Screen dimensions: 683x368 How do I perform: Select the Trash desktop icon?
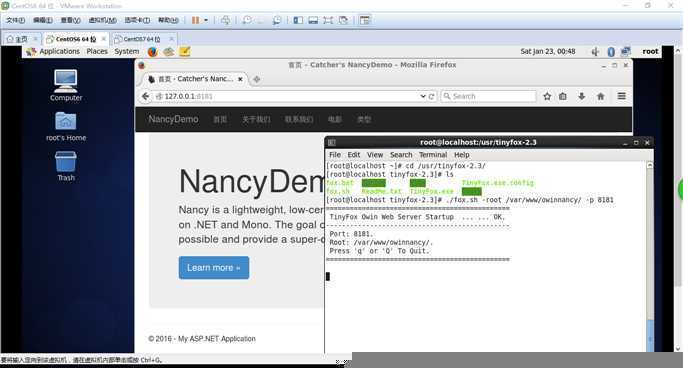pyautogui.click(x=66, y=166)
